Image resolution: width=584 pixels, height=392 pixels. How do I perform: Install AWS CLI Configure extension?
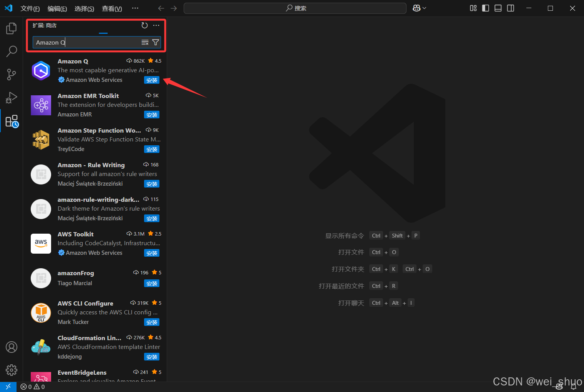(152, 322)
